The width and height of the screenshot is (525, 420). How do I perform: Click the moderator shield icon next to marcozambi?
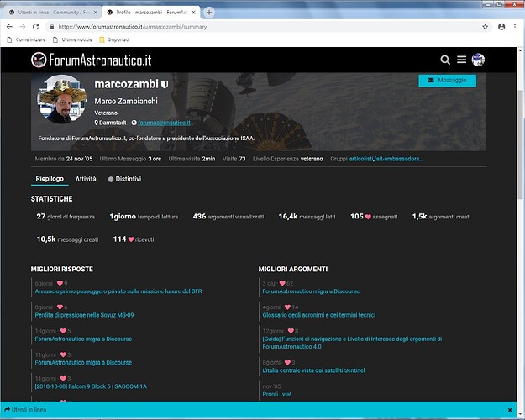point(165,84)
